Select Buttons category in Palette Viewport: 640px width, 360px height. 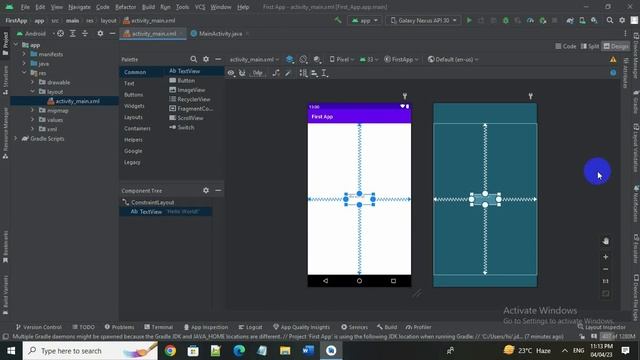(x=133, y=94)
